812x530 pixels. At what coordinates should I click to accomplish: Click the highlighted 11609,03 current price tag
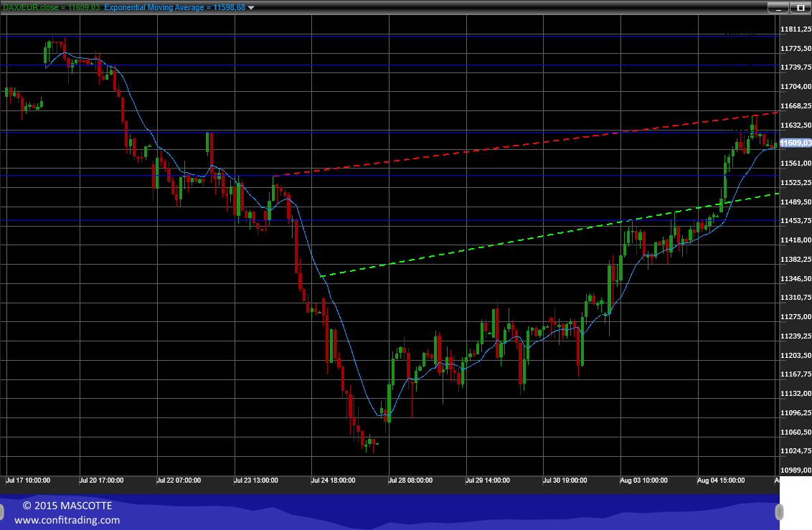pos(796,143)
